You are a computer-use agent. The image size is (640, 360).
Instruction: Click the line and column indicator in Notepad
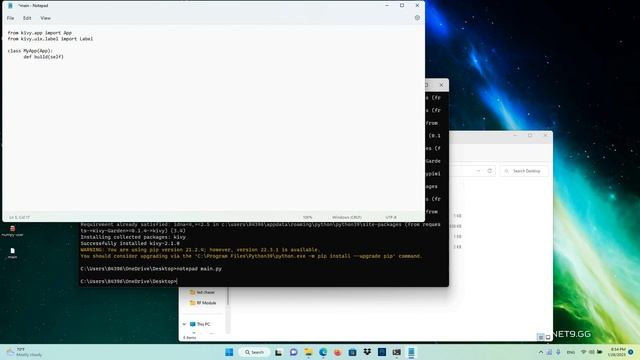(19, 218)
